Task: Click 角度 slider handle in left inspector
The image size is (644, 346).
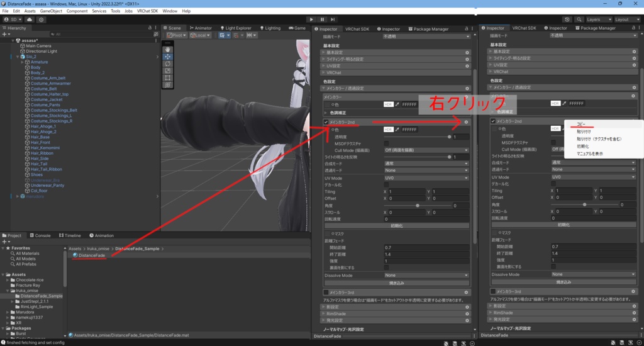Action: point(418,206)
